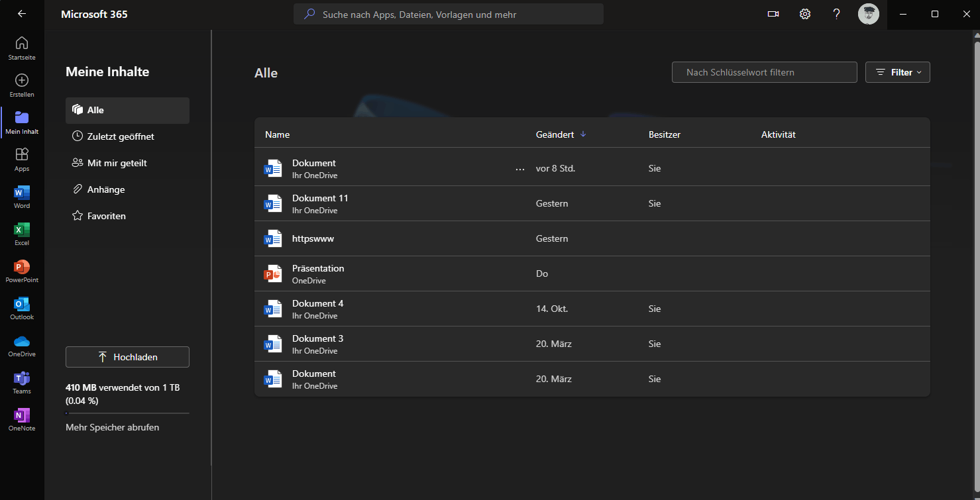Click the video camera meeting icon
The width and height of the screenshot is (980, 500).
pos(773,14)
